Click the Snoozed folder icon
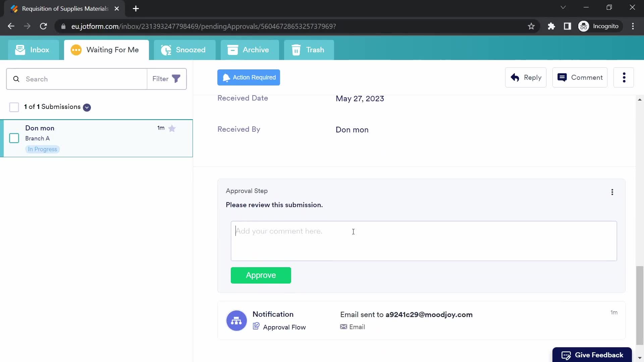 166,50
